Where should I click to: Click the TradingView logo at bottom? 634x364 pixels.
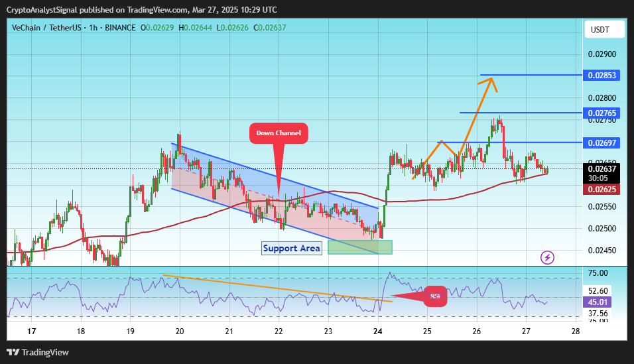pyautogui.click(x=38, y=352)
